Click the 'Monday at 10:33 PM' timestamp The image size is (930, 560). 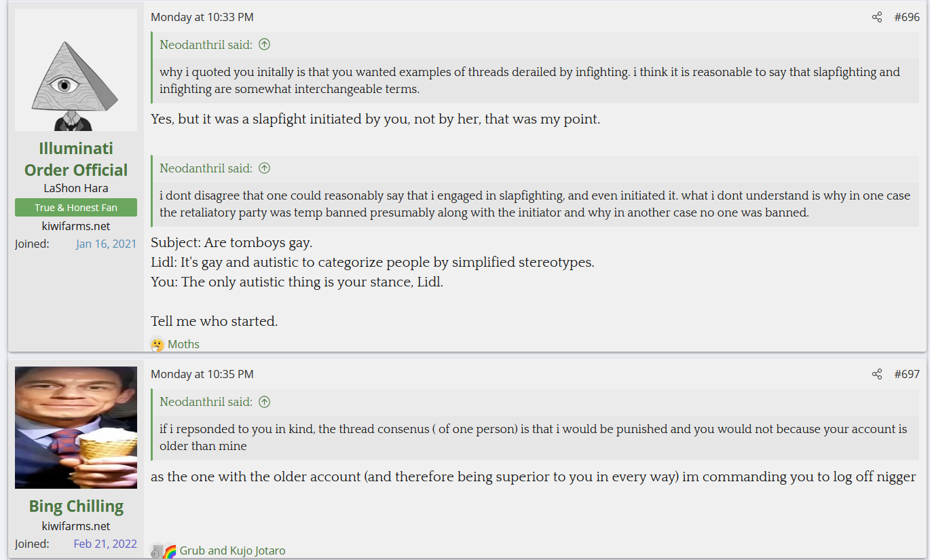point(202,18)
